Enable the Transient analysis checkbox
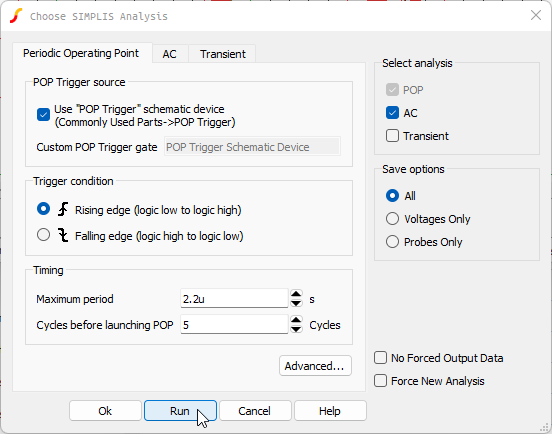 [x=392, y=136]
